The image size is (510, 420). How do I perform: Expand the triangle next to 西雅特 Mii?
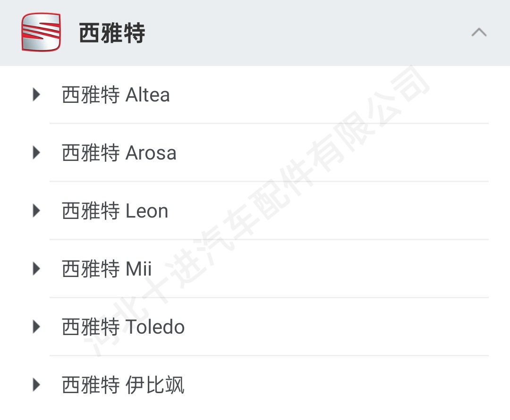[36, 269]
